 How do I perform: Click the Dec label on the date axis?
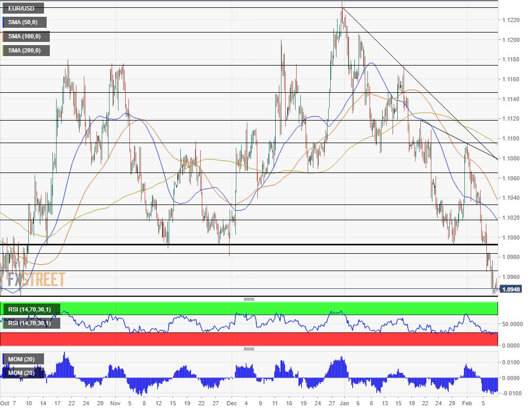pos(232,404)
